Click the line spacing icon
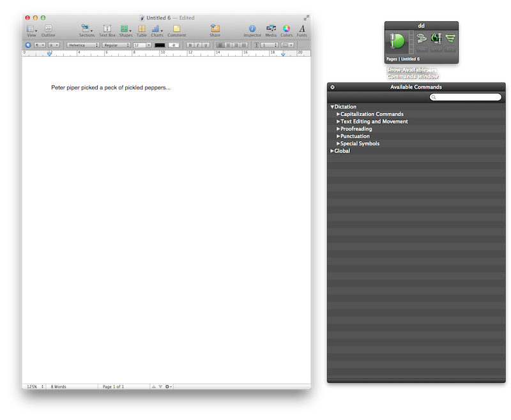The image size is (511, 420). [257, 45]
